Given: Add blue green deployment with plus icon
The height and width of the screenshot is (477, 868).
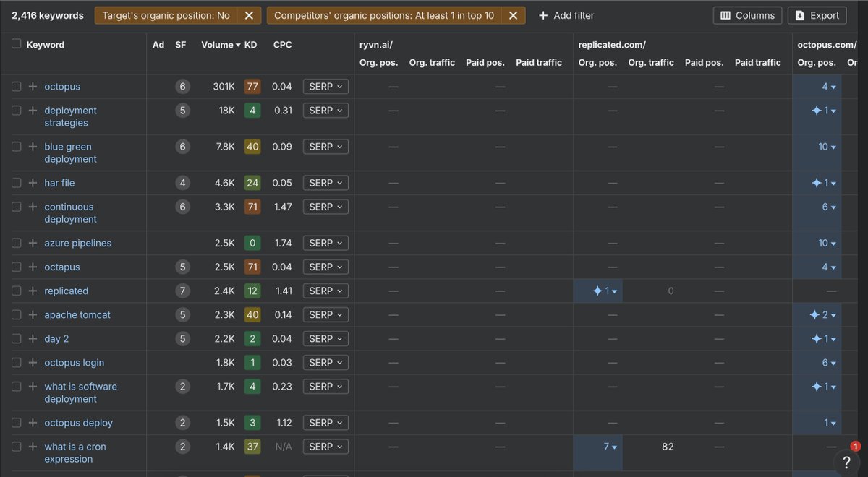Looking at the screenshot, I should tap(33, 147).
